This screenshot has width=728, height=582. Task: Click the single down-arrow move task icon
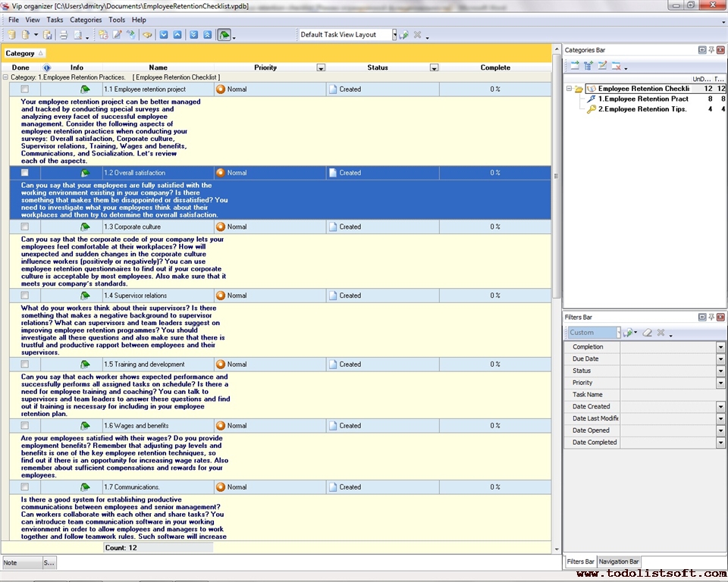pos(164,35)
